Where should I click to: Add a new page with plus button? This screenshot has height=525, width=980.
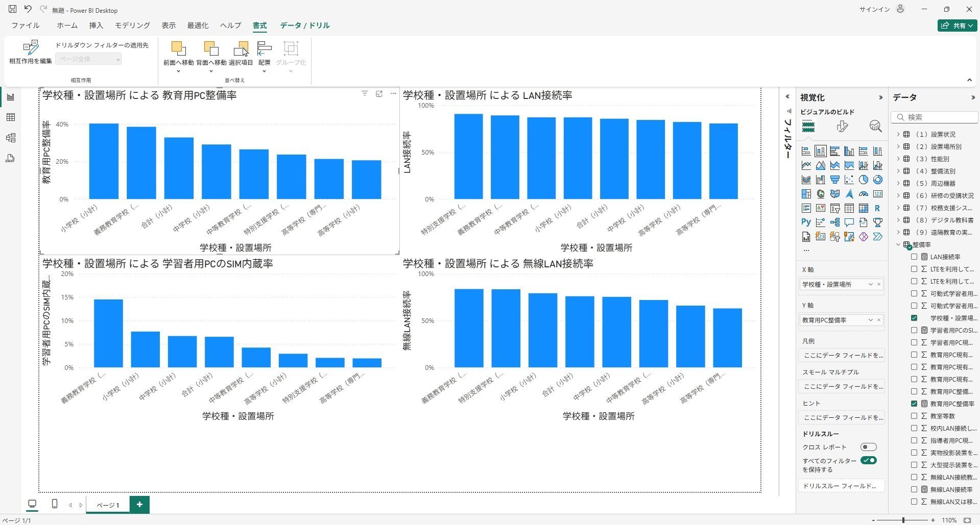(x=139, y=505)
